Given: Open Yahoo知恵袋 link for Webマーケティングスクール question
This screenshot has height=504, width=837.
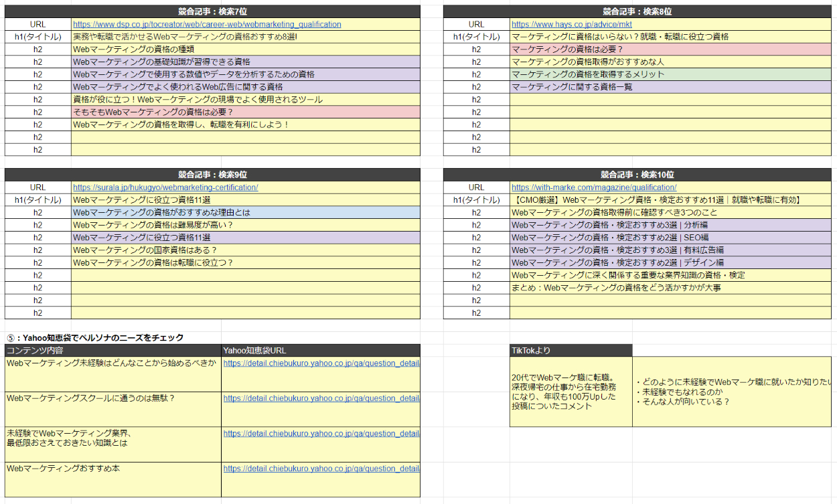Looking at the screenshot, I should point(321,398).
